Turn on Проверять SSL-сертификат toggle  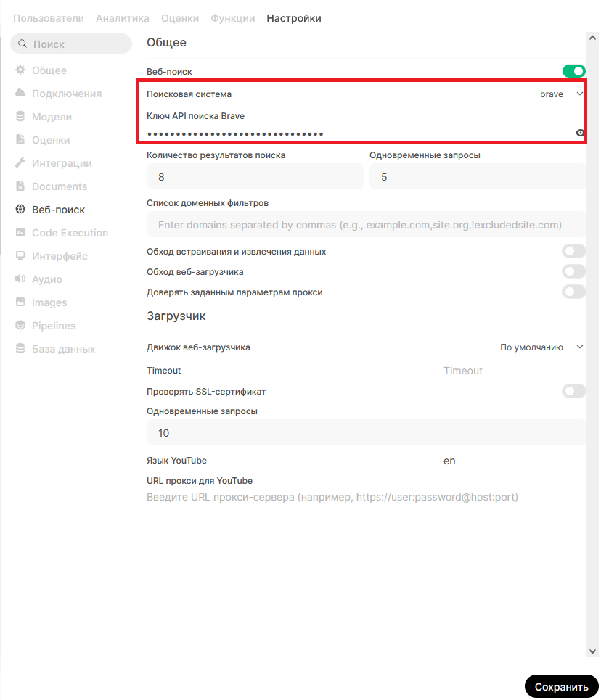pos(573,391)
